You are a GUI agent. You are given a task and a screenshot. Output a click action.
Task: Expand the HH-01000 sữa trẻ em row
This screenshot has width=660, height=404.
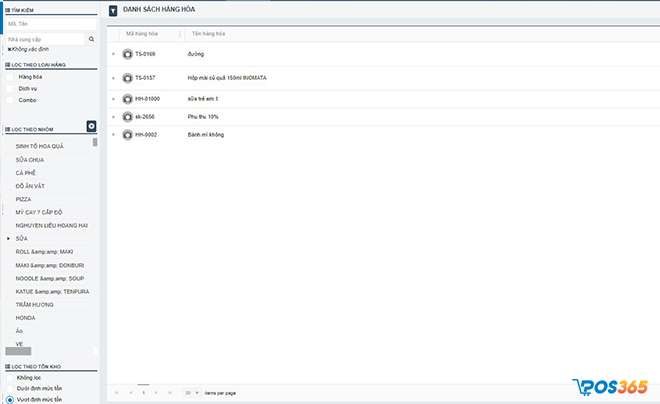tap(113, 99)
